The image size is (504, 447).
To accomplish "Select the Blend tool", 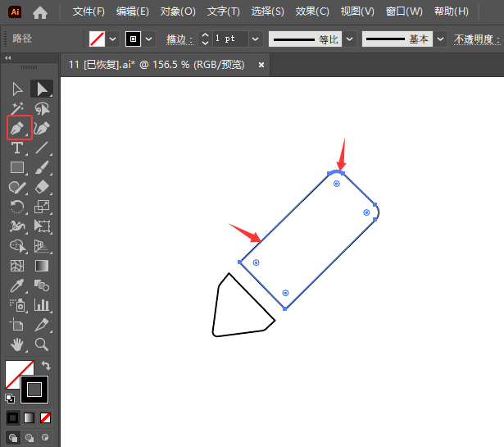I will pos(42,285).
